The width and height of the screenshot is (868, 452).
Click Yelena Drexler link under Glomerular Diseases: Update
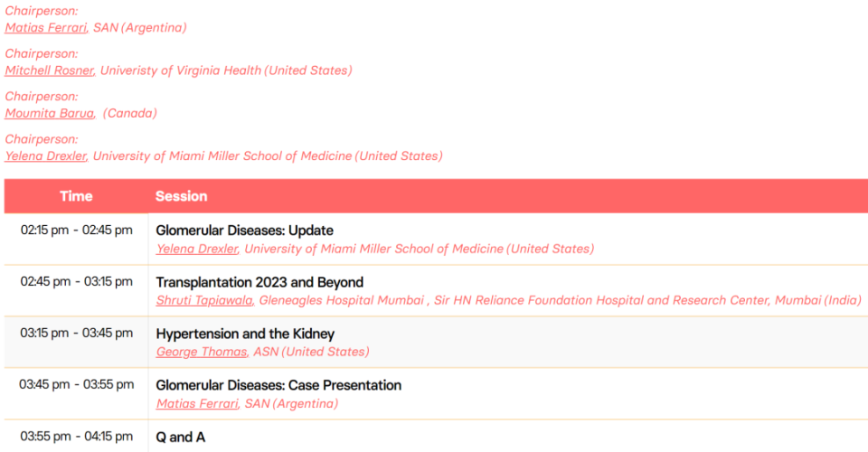coord(197,249)
